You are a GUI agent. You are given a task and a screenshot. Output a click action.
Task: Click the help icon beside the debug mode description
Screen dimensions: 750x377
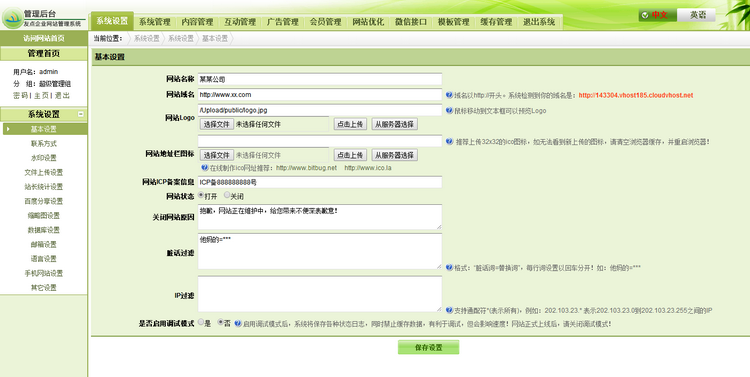coord(238,324)
